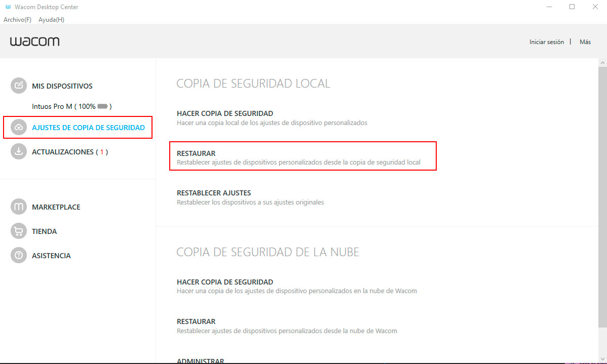This screenshot has height=364, width=607.
Task: Click the scrollbar down arrow
Action: click(x=602, y=359)
